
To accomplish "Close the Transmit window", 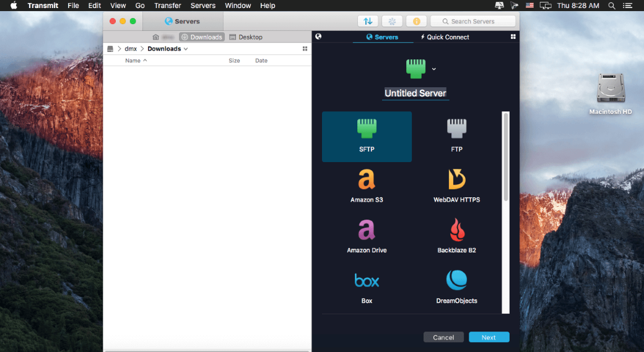I will tap(113, 21).
